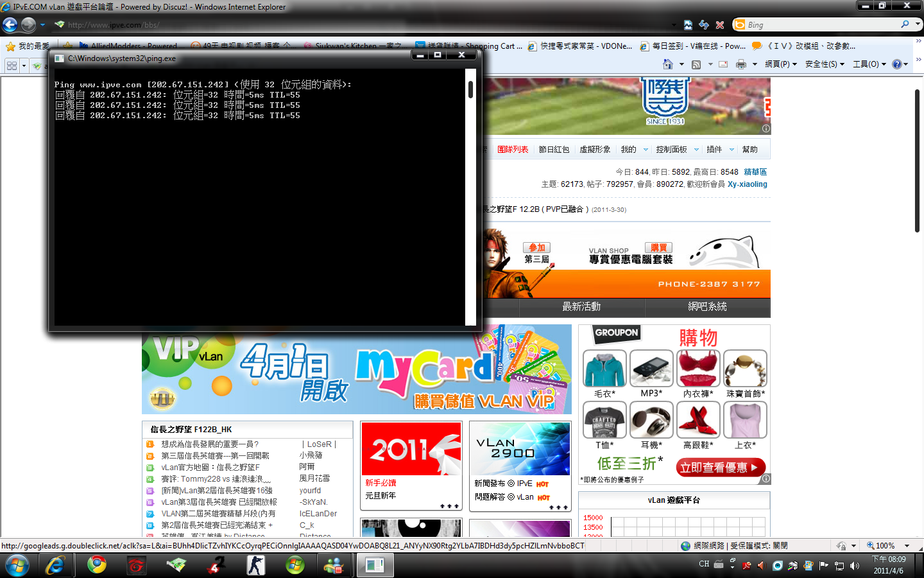Refresh the page using address bar icon
This screenshot has width=924, height=578.
(704, 25)
